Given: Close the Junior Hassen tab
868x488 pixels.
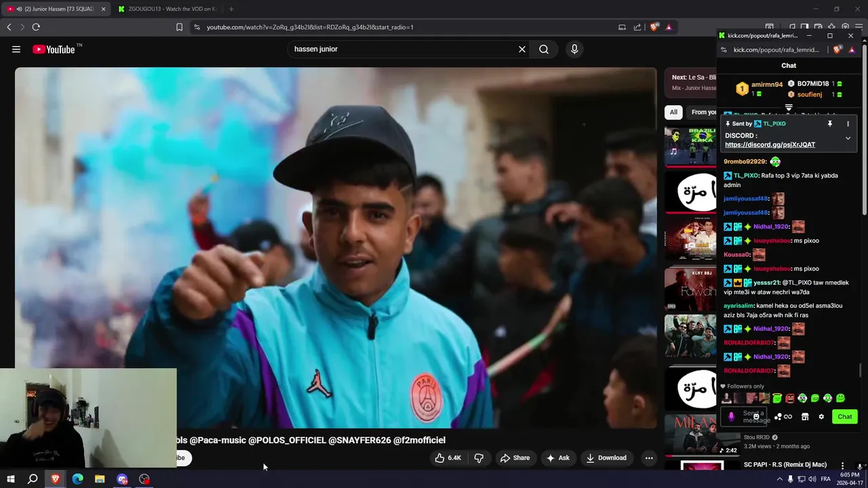Looking at the screenshot, I should point(103,9).
